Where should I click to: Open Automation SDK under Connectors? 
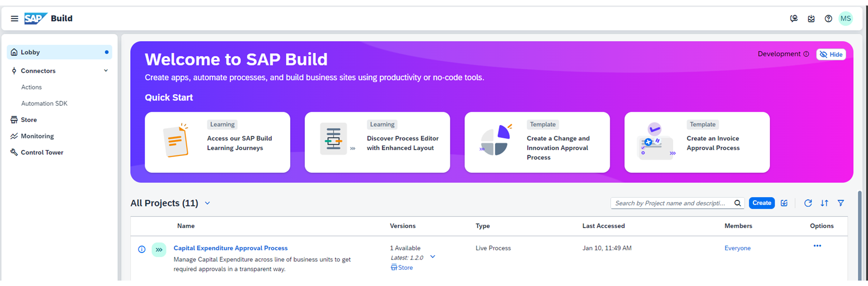click(44, 103)
